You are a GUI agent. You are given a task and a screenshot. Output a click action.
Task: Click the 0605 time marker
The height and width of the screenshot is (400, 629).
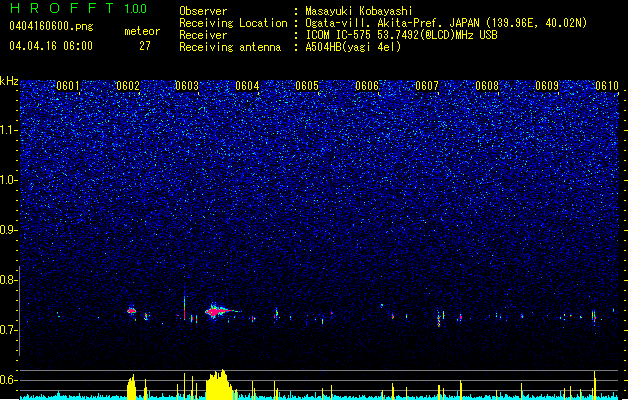(307, 86)
